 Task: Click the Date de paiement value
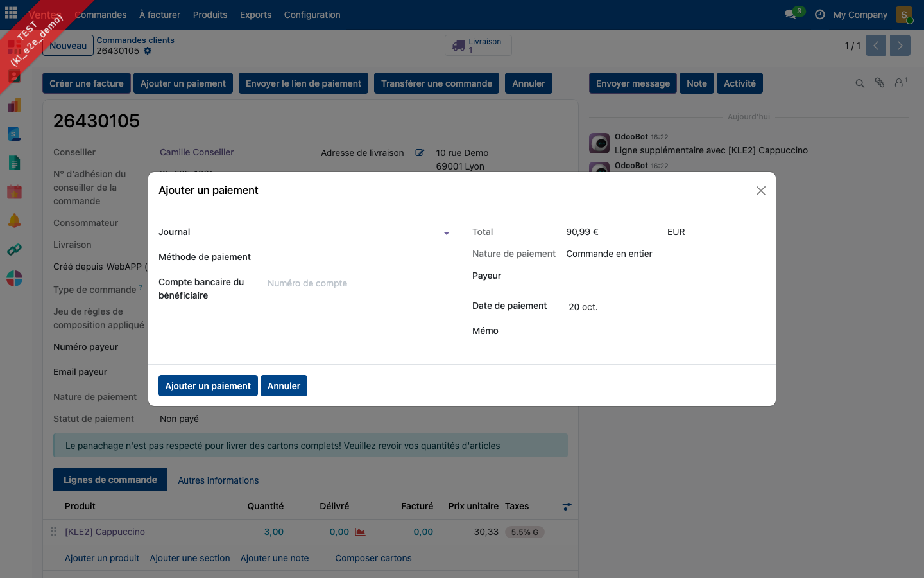click(x=583, y=307)
